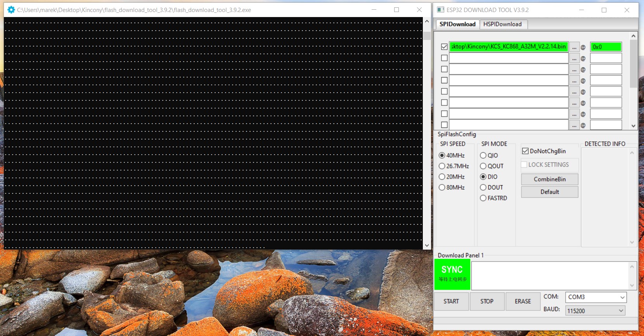Click the scroll-up arrow of the file list
The image size is (644, 336).
[x=633, y=36]
